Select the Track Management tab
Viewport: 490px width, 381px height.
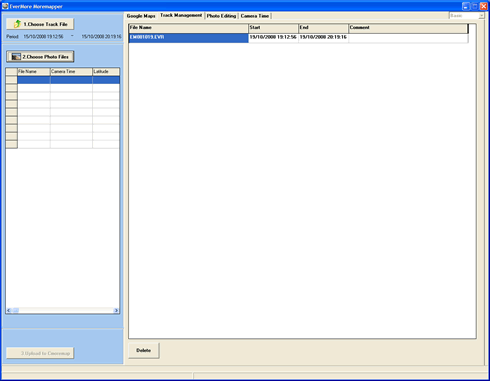(x=181, y=15)
